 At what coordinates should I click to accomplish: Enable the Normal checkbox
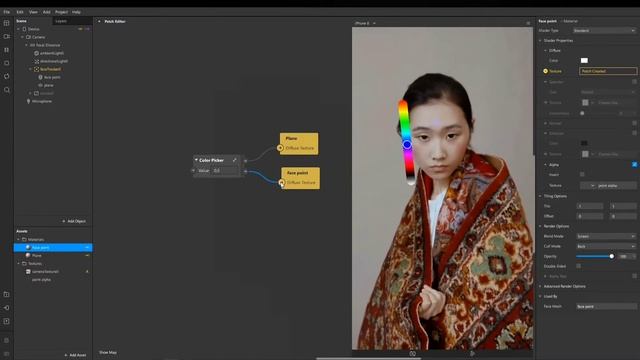tap(635, 123)
